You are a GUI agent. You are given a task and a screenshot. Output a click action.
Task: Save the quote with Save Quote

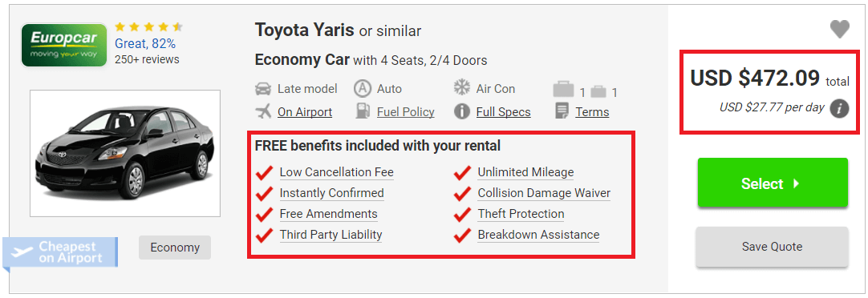(772, 247)
